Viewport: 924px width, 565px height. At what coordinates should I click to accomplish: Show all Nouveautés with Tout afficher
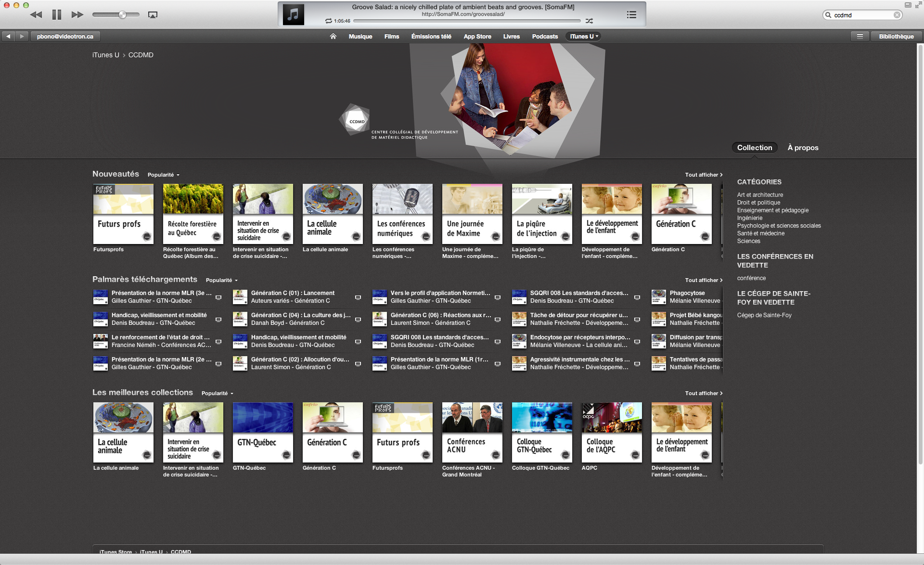coord(704,175)
